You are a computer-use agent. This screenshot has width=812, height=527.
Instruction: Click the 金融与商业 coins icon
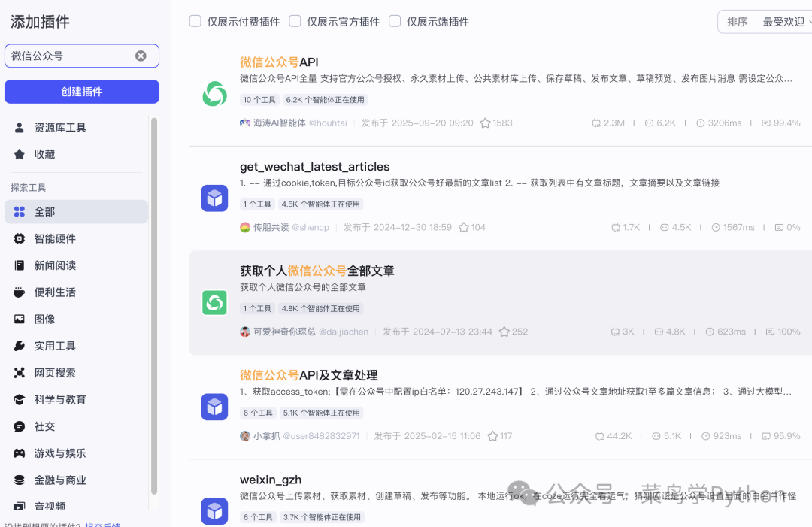(19, 480)
